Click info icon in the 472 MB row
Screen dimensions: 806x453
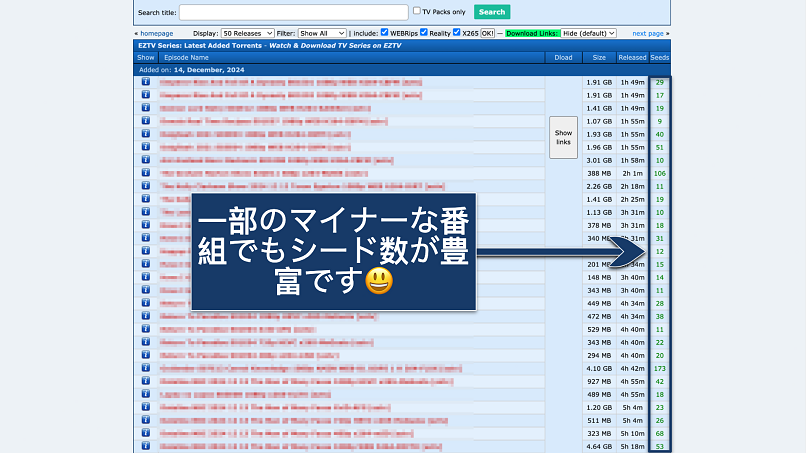[145, 316]
